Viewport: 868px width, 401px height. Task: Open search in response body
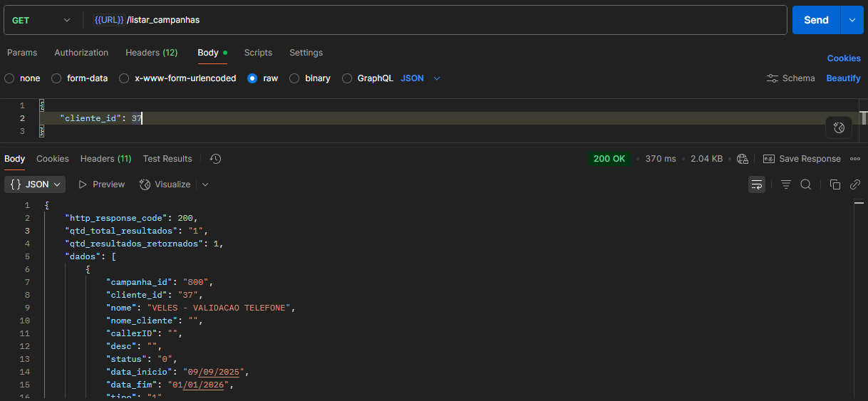[806, 184]
